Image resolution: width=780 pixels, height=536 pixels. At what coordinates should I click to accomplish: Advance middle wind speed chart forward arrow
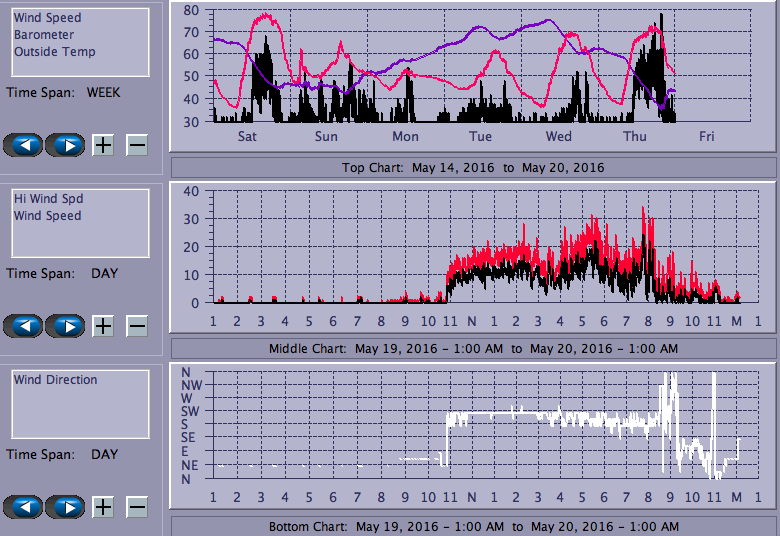[x=65, y=326]
